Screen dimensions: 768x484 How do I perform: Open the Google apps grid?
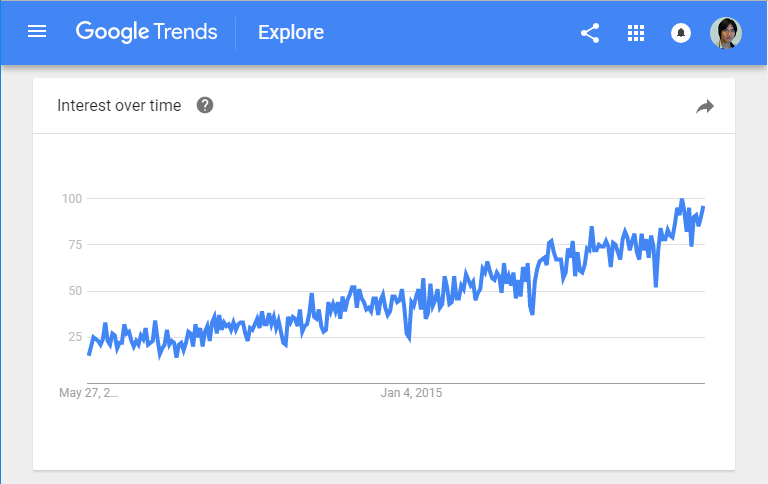point(636,33)
